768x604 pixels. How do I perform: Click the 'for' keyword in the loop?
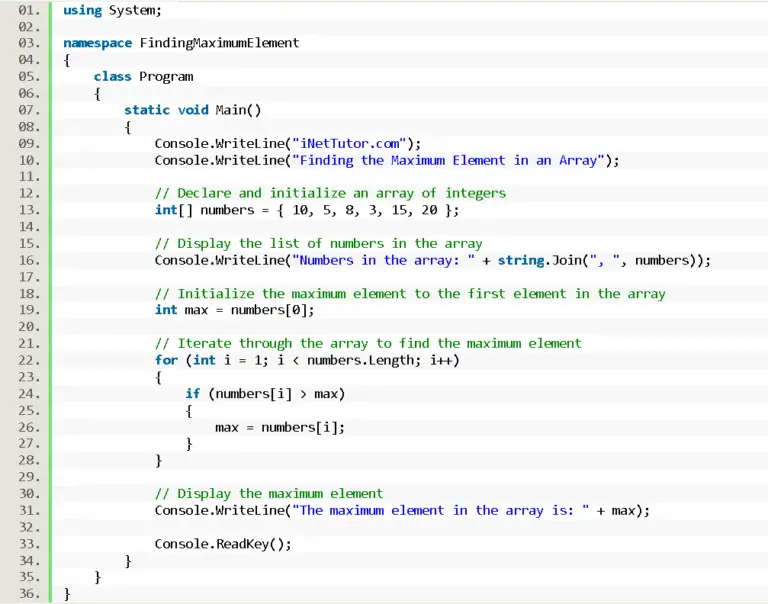click(166, 360)
